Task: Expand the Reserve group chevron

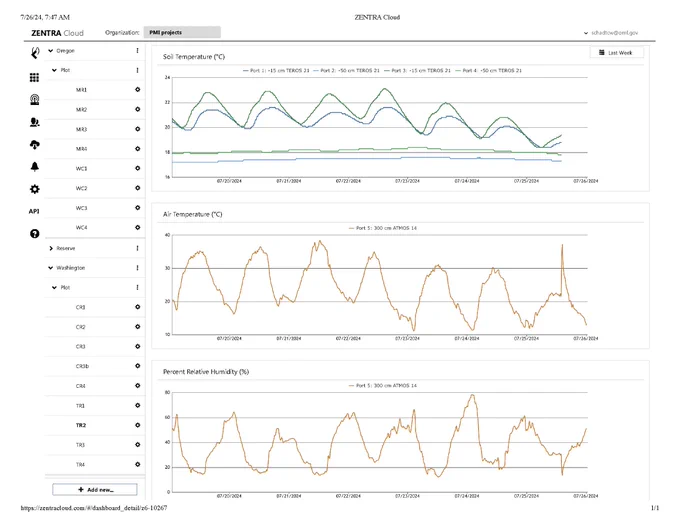Action: click(x=51, y=248)
